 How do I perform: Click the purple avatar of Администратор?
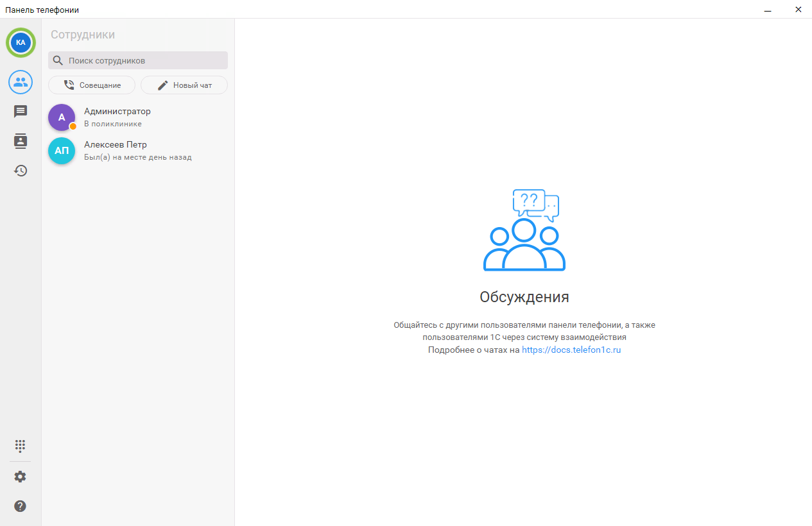tap(62, 117)
